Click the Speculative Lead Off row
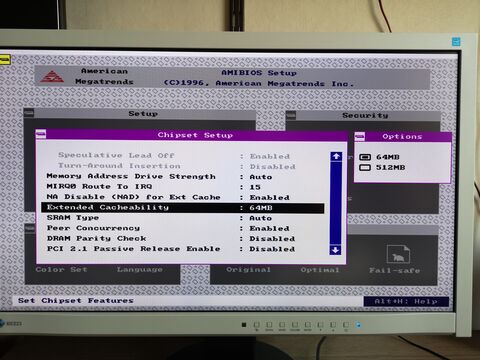Image resolution: width=480 pixels, height=360 pixels. tap(183, 156)
